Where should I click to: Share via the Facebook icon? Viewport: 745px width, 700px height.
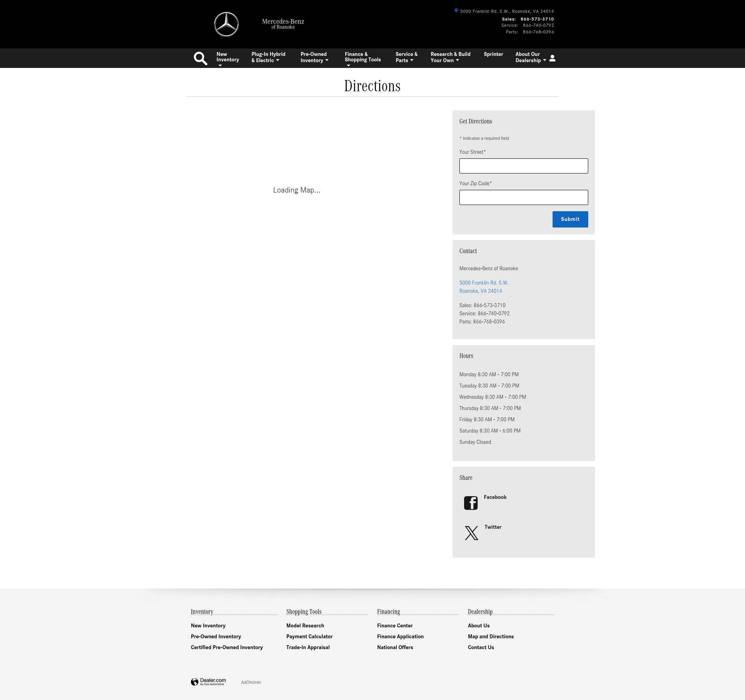(x=471, y=503)
